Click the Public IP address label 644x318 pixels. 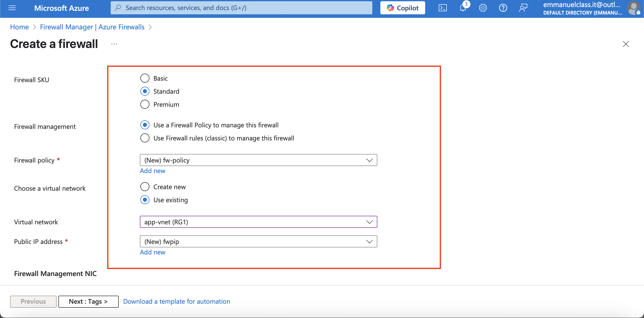pyautogui.click(x=38, y=242)
